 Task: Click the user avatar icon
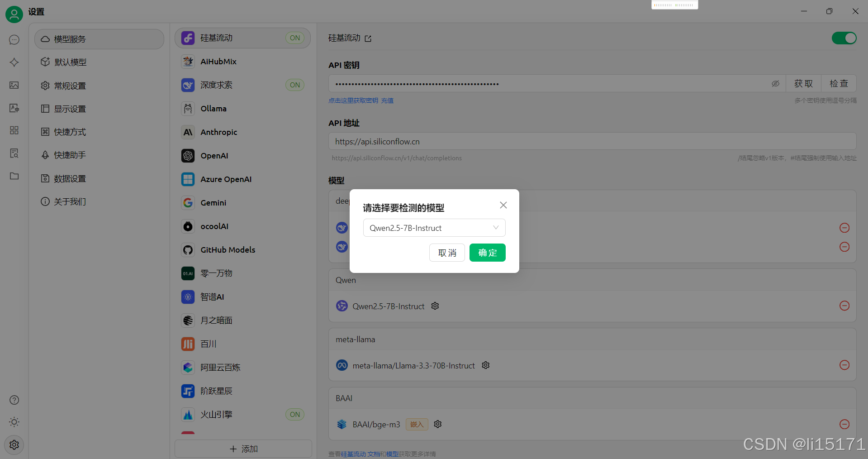point(14,14)
